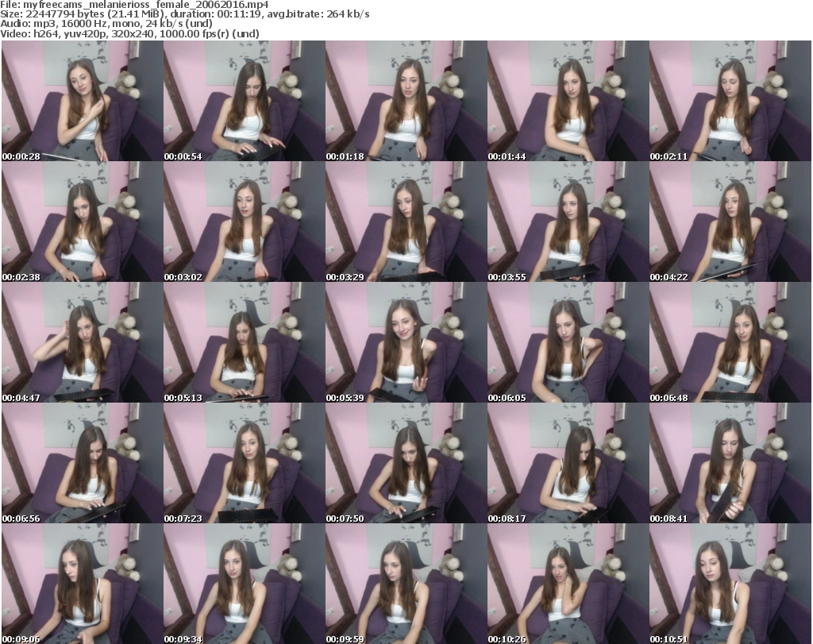This screenshot has height=644, width=813.
Task: Click the Video h264 info line
Action: (x=129, y=33)
